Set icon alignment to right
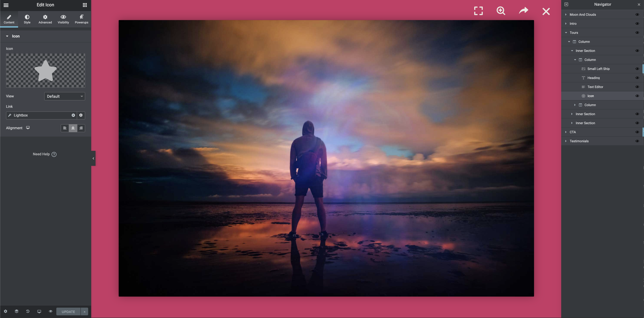The height and width of the screenshot is (318, 644). click(x=81, y=128)
